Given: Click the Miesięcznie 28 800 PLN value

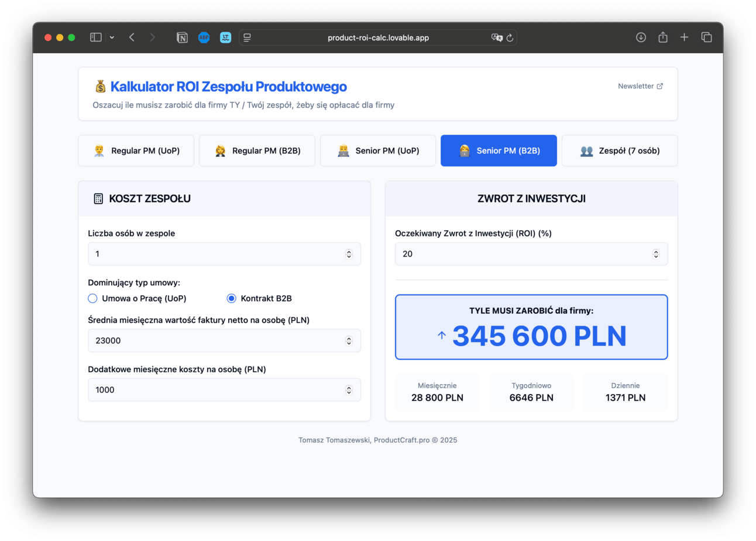Looking at the screenshot, I should pos(438,398).
